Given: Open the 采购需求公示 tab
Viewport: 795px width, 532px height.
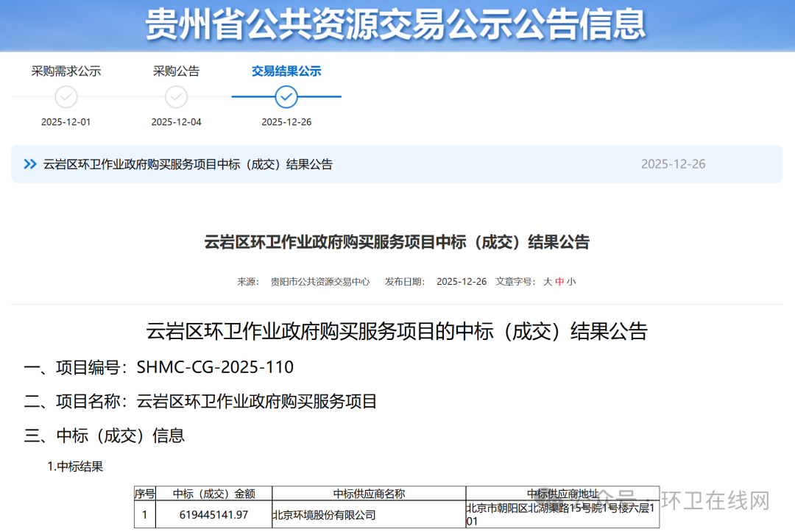Looking at the screenshot, I should tap(66, 71).
